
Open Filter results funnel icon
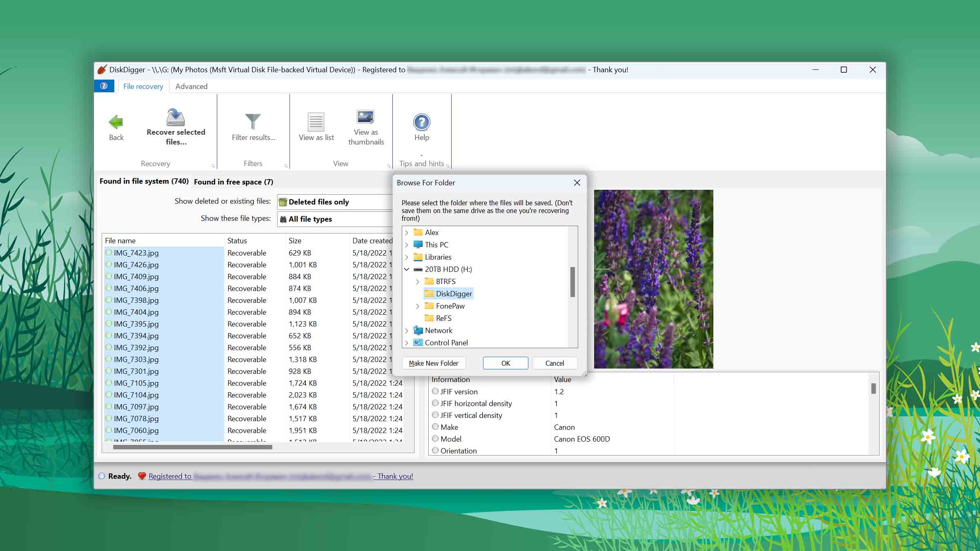253,121
